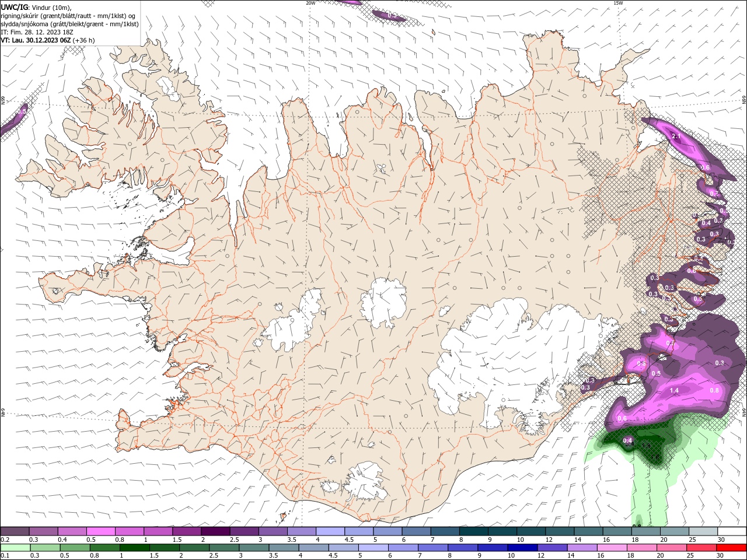
Task: Choose the upper legend swatch labeled 30
Action: (x=732, y=531)
